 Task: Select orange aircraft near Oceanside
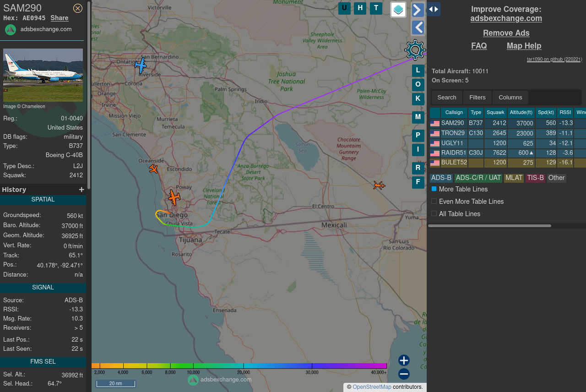pos(153,169)
